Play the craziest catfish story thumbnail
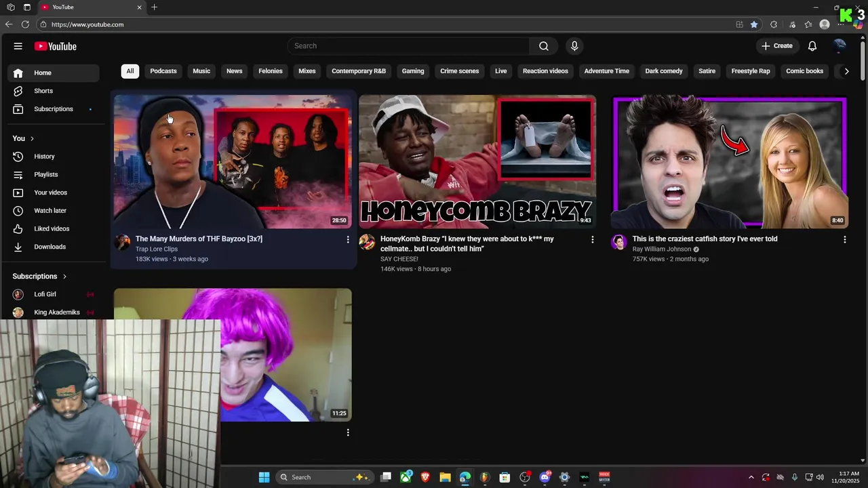Viewport: 868px width, 488px height. pos(730,161)
